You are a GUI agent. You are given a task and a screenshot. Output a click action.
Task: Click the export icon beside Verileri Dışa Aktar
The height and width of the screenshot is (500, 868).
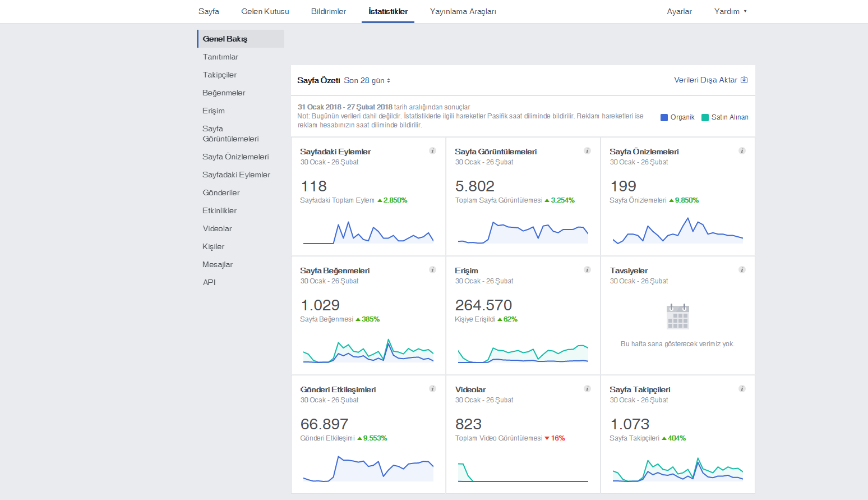(744, 80)
